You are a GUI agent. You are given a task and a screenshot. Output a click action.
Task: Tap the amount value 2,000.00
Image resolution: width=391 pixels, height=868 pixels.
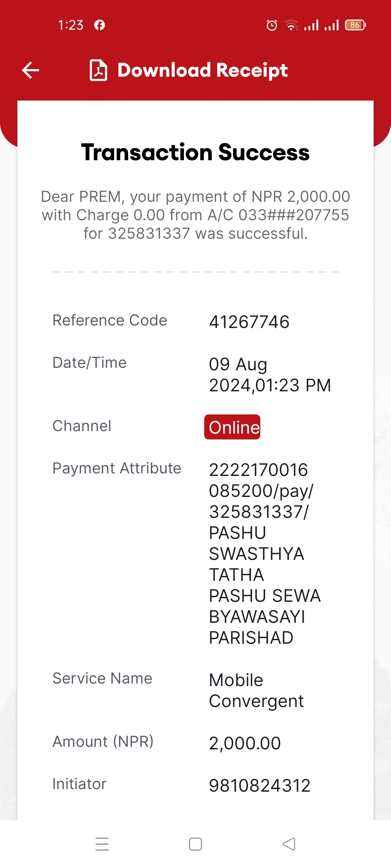coord(245,743)
